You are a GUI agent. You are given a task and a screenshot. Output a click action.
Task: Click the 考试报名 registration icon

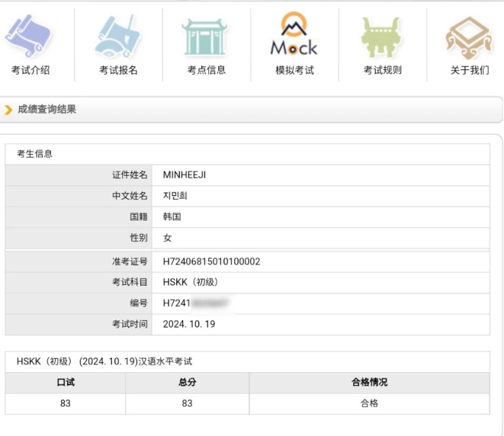(117, 36)
